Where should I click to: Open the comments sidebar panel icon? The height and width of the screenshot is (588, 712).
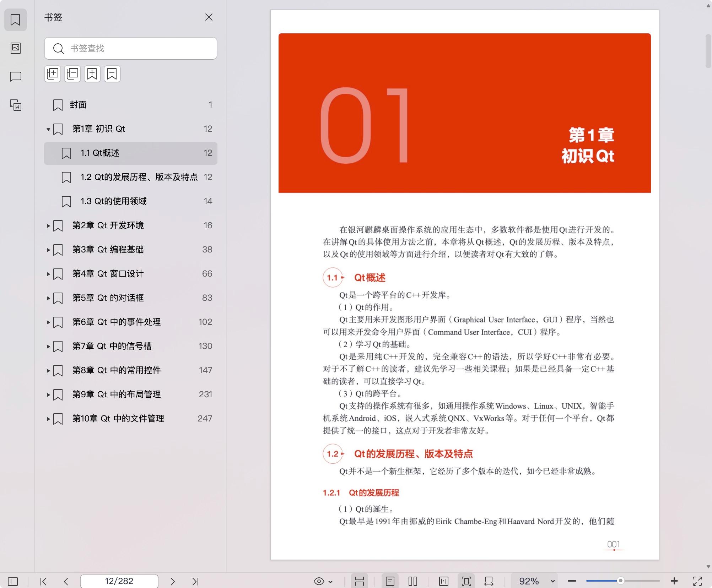point(15,76)
